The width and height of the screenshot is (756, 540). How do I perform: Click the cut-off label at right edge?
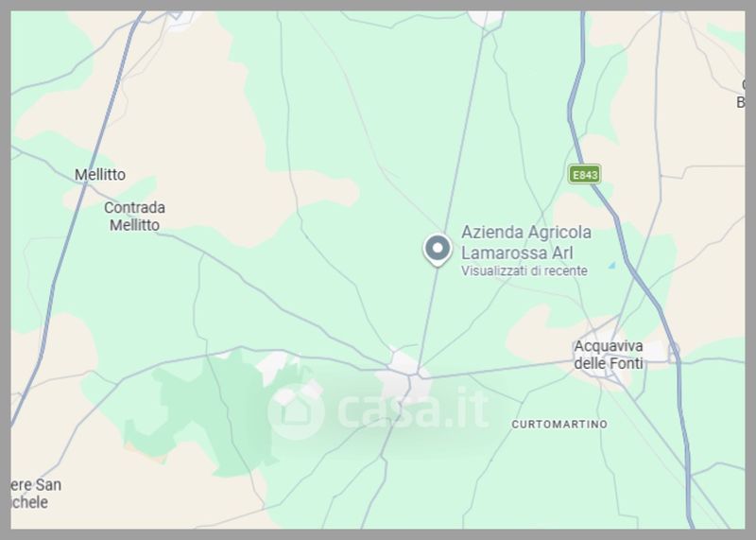pyautogui.click(x=741, y=94)
